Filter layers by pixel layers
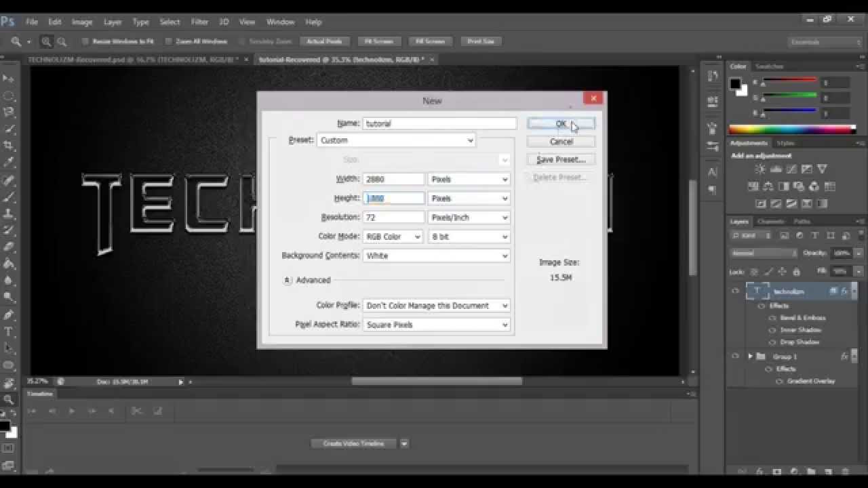The image size is (868, 488). point(785,236)
